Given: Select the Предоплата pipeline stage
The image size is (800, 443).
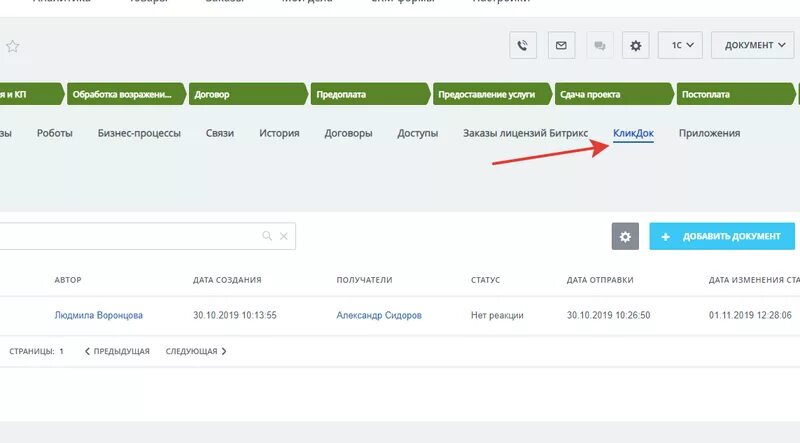Looking at the screenshot, I should pyautogui.click(x=370, y=94).
